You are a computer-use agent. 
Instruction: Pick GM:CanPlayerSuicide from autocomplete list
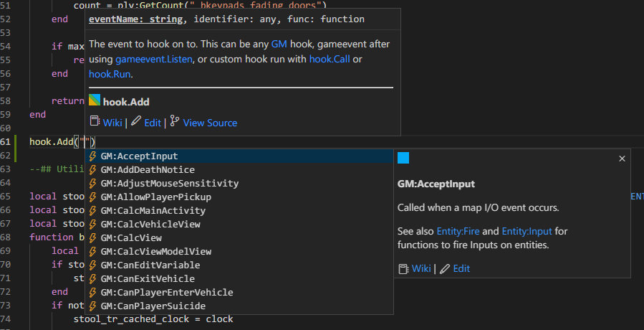(x=151, y=306)
